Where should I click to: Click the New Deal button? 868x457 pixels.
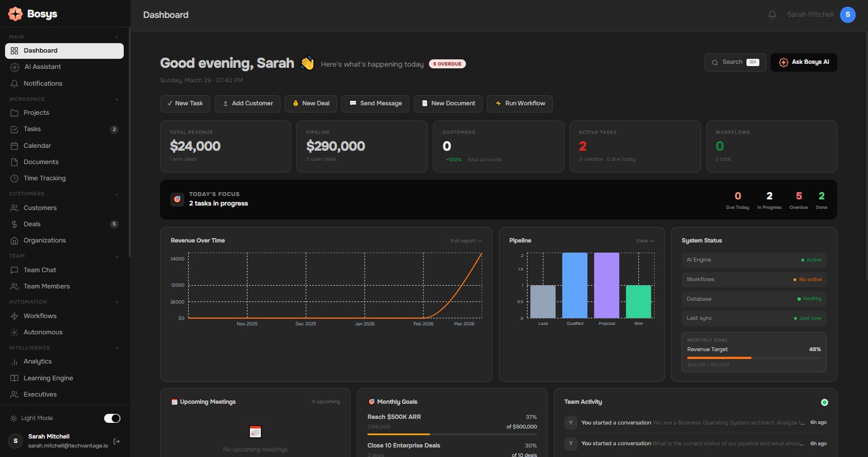(310, 104)
